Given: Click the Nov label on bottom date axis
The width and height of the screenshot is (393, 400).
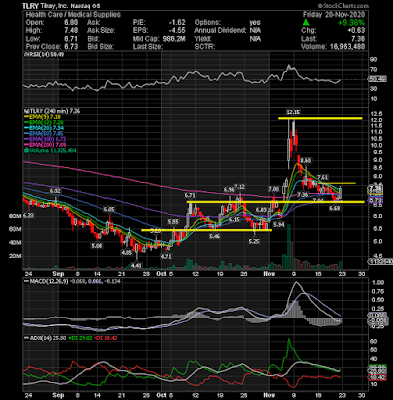Looking at the screenshot, I should 269,395.
